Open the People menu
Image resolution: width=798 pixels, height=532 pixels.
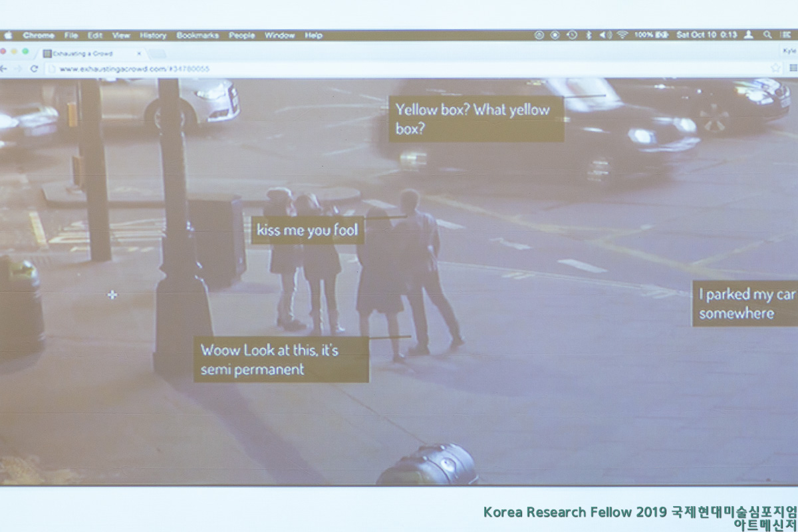tap(242, 35)
